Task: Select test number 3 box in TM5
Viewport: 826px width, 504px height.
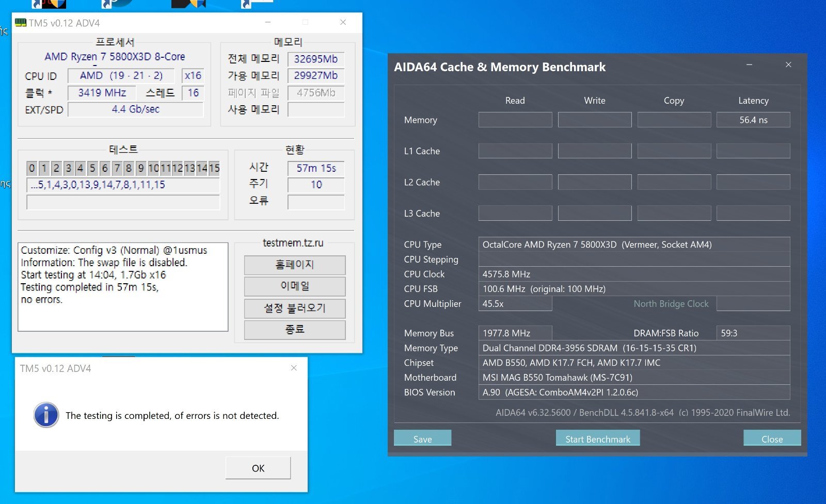Action: click(x=68, y=168)
